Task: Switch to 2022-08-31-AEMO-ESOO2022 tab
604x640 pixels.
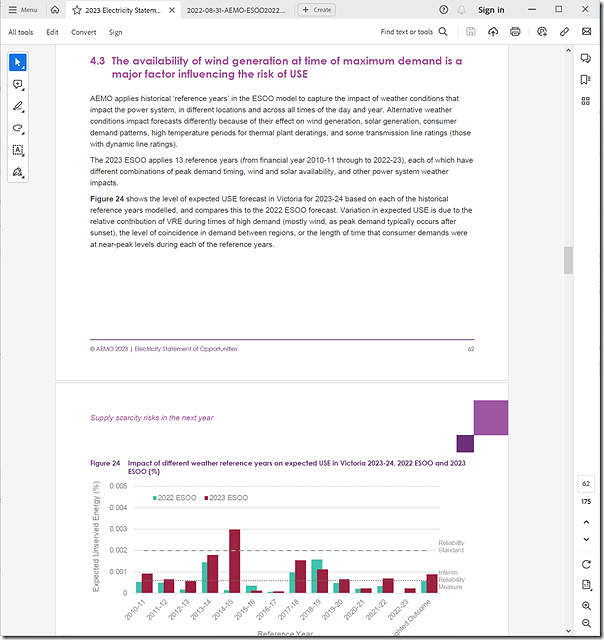Action: [x=235, y=10]
